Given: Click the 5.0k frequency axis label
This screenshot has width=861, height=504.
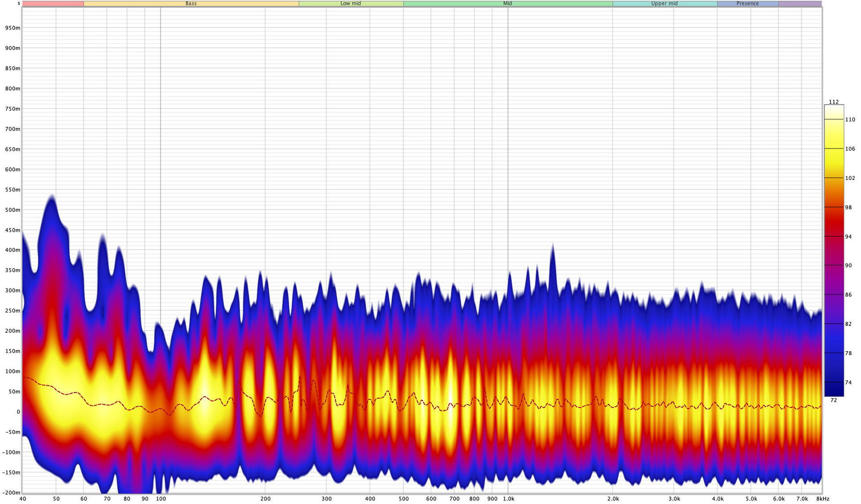Looking at the screenshot, I should 751,499.
